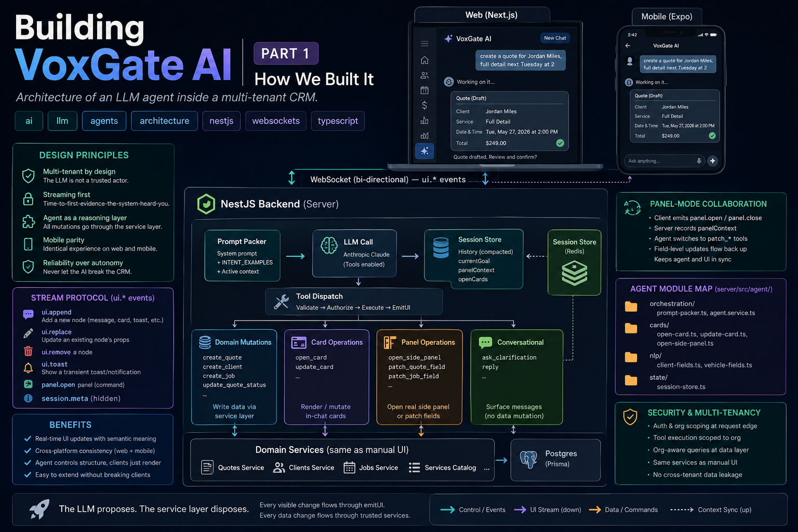Click the New Chat button
Image resolution: width=798 pixels, height=532 pixels.
point(555,38)
